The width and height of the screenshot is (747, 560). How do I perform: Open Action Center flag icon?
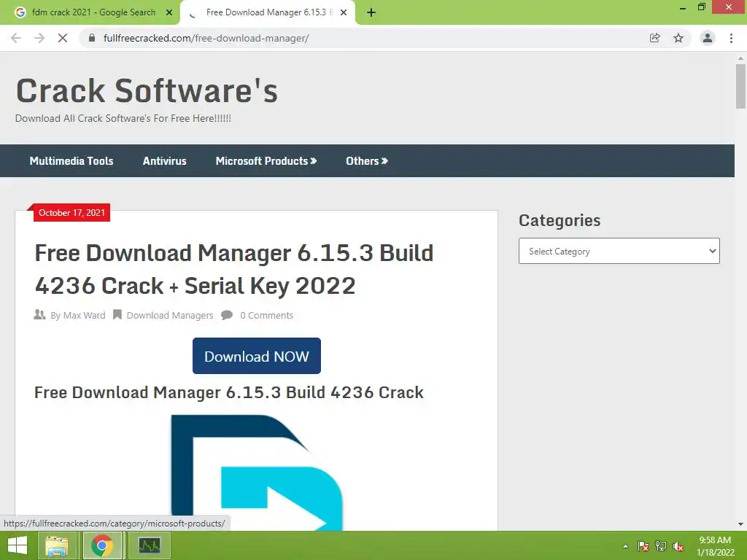[x=643, y=546]
